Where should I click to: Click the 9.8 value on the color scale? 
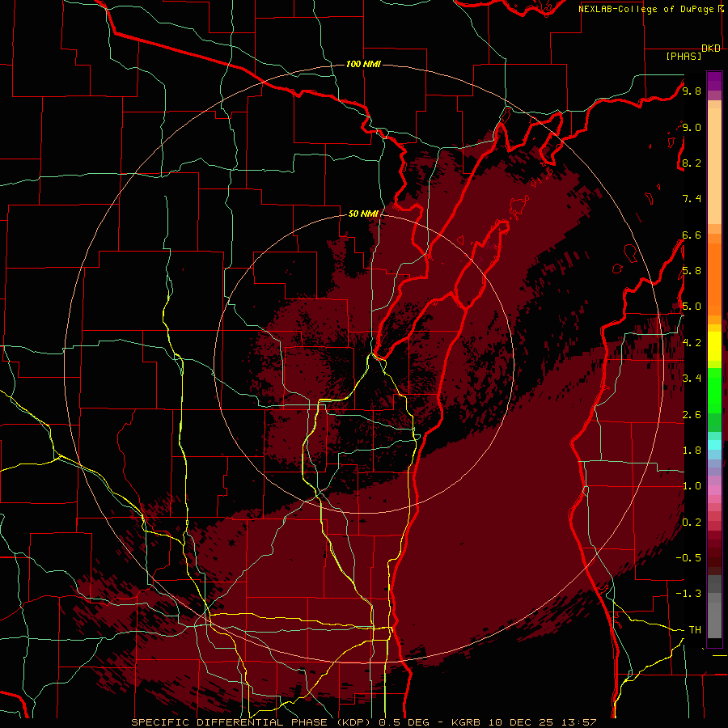coord(692,91)
